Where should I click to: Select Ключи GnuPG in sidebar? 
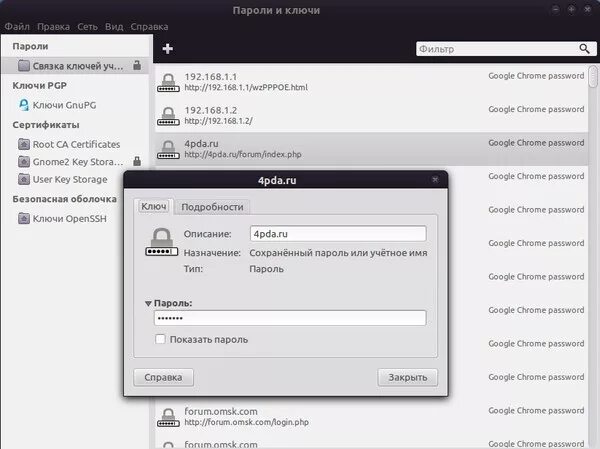(x=75, y=105)
